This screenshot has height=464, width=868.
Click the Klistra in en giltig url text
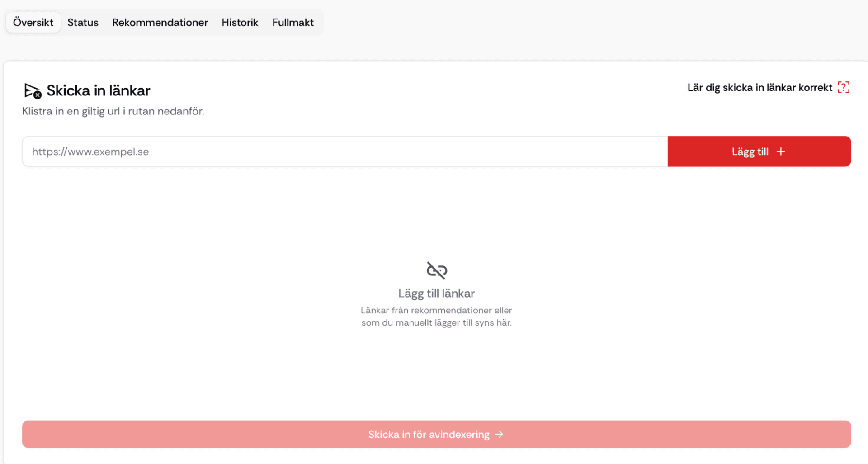[113, 111]
